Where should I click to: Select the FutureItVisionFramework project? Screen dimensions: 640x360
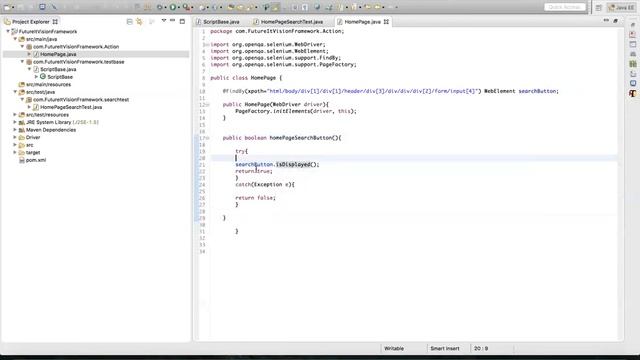pos(47,31)
